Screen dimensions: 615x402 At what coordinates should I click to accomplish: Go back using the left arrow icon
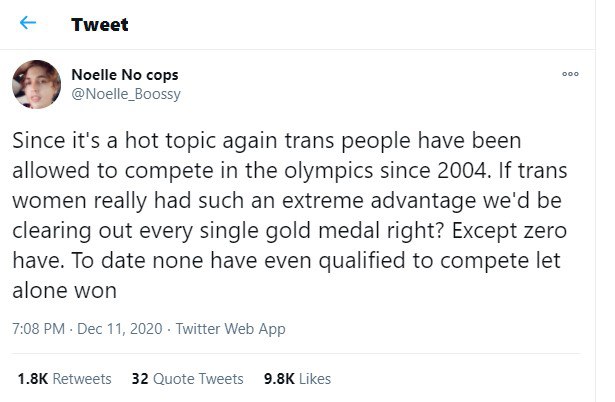(x=29, y=25)
